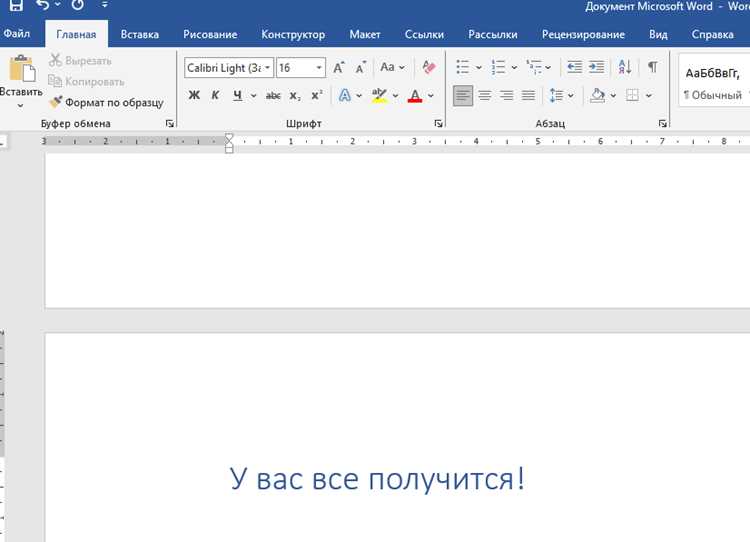Select align right icon

(507, 96)
